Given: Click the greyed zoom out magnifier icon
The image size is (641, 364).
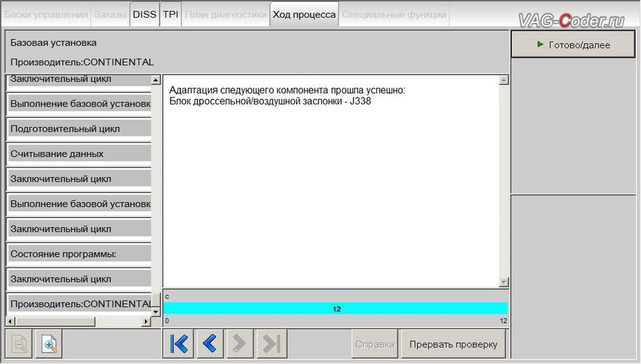Looking at the screenshot, I should (x=20, y=344).
